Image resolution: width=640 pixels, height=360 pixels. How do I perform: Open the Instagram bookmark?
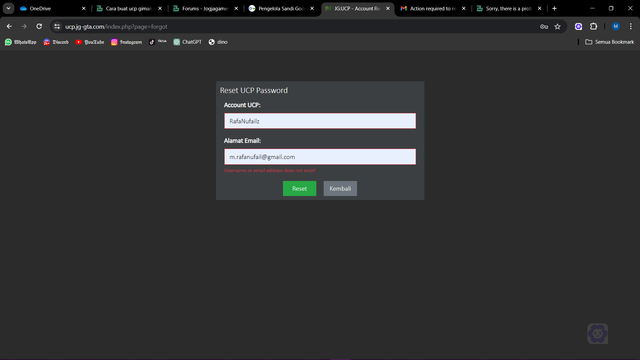[127, 42]
